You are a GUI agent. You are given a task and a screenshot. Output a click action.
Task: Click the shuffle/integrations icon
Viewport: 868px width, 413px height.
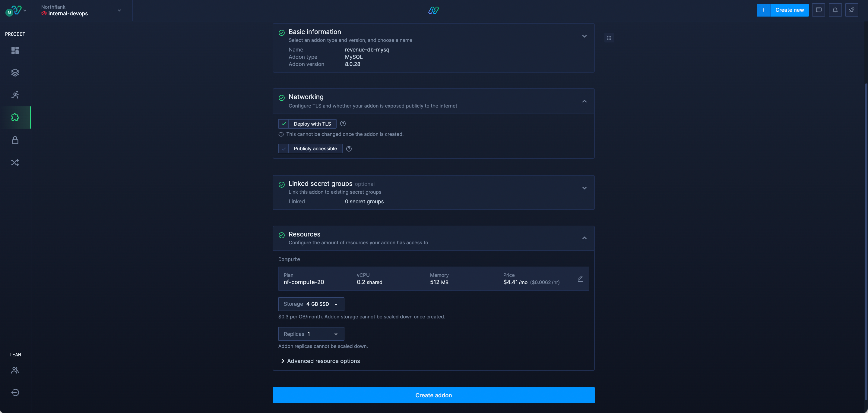(x=15, y=163)
